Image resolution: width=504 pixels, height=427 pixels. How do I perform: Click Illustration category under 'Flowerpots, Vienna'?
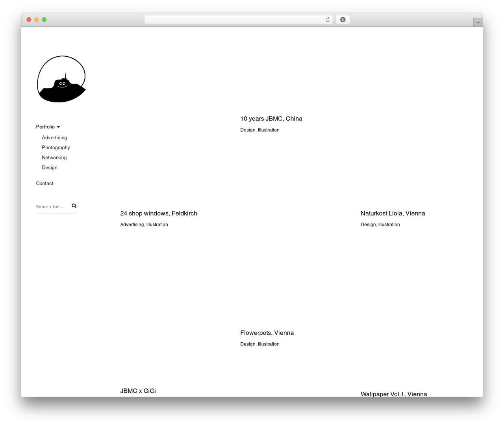pyautogui.click(x=269, y=344)
